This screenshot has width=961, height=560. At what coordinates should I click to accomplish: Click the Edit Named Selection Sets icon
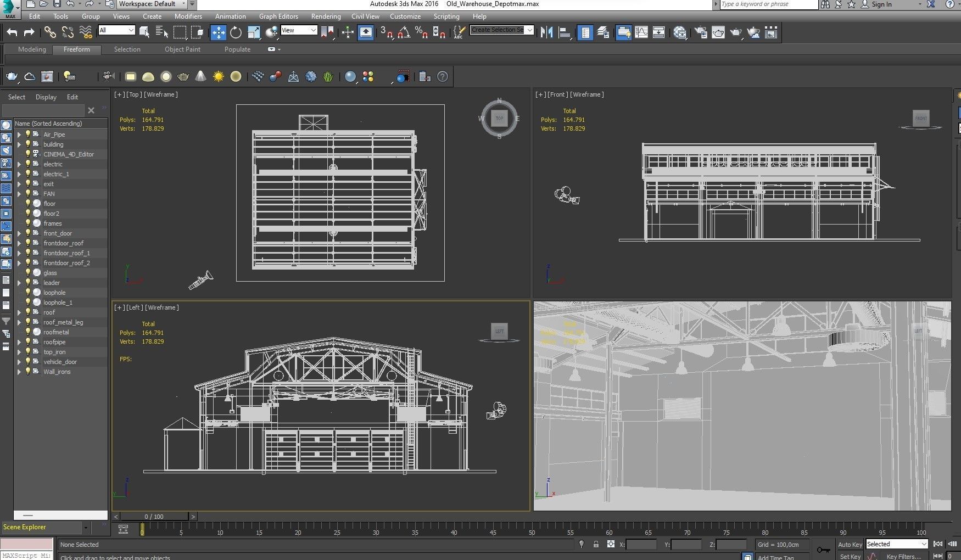click(459, 32)
